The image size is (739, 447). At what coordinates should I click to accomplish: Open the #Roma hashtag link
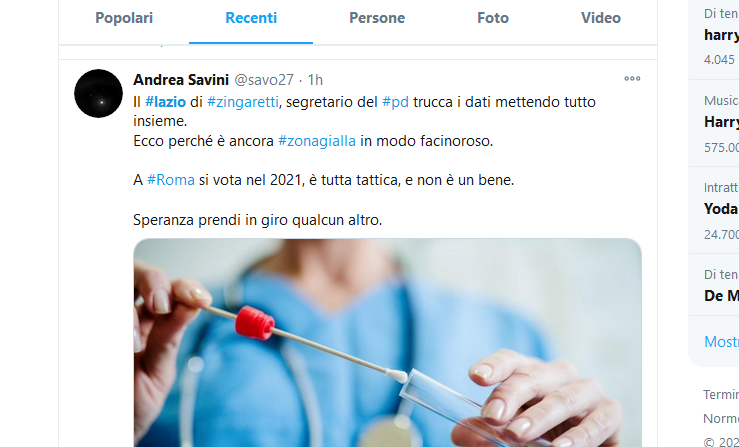click(x=171, y=180)
